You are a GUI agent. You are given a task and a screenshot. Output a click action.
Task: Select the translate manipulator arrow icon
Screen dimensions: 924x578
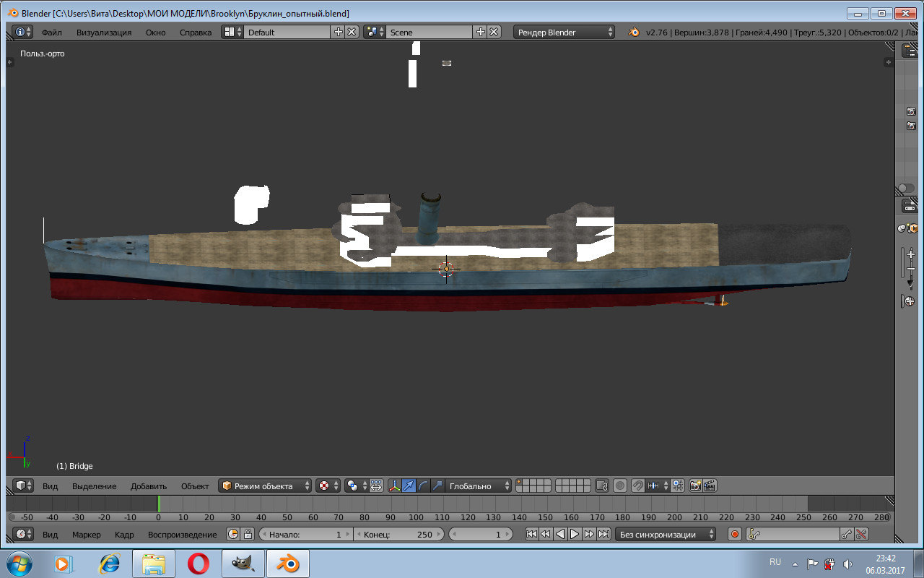click(409, 486)
